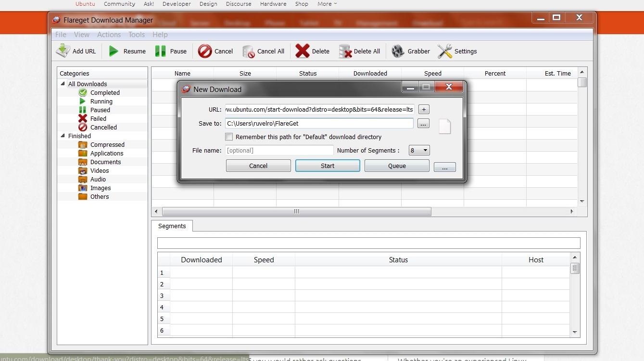
Task: Click the optional File name field
Action: [279, 150]
